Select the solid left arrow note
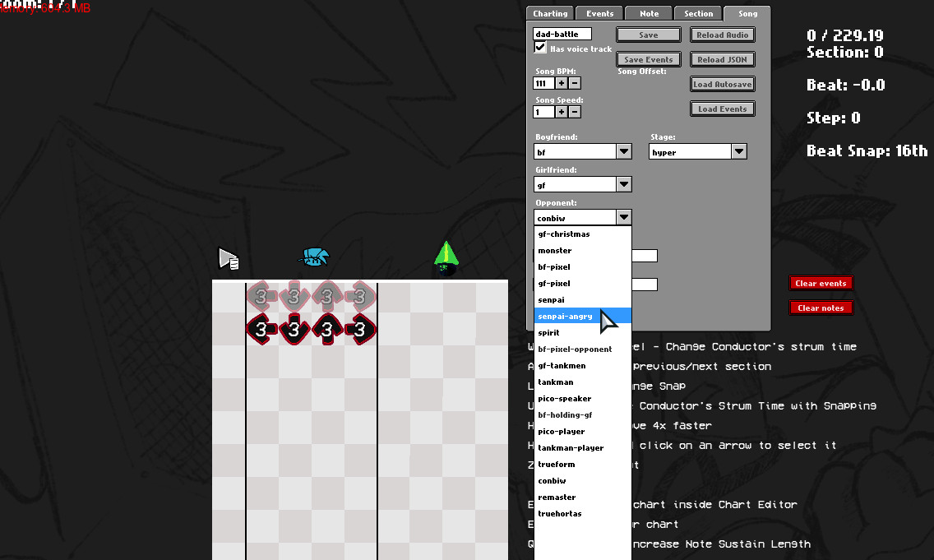 (261, 330)
